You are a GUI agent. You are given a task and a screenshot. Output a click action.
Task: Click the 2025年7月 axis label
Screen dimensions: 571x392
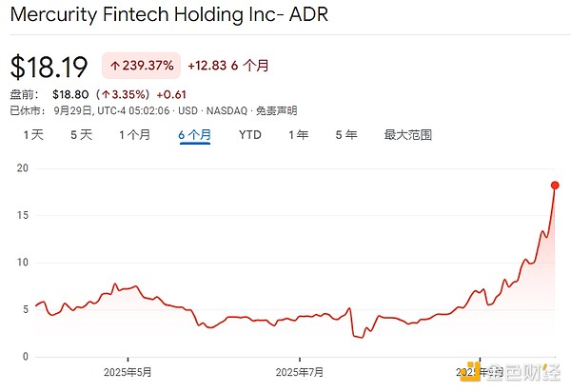[x=301, y=372]
